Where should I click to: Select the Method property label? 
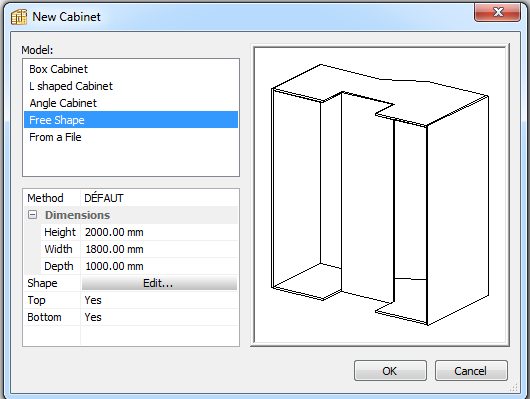pos(45,198)
